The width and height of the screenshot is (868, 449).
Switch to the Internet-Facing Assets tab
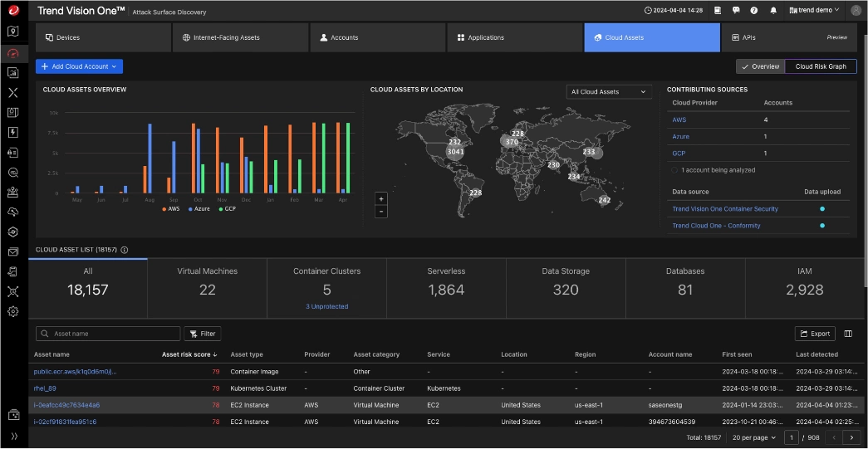(x=240, y=37)
